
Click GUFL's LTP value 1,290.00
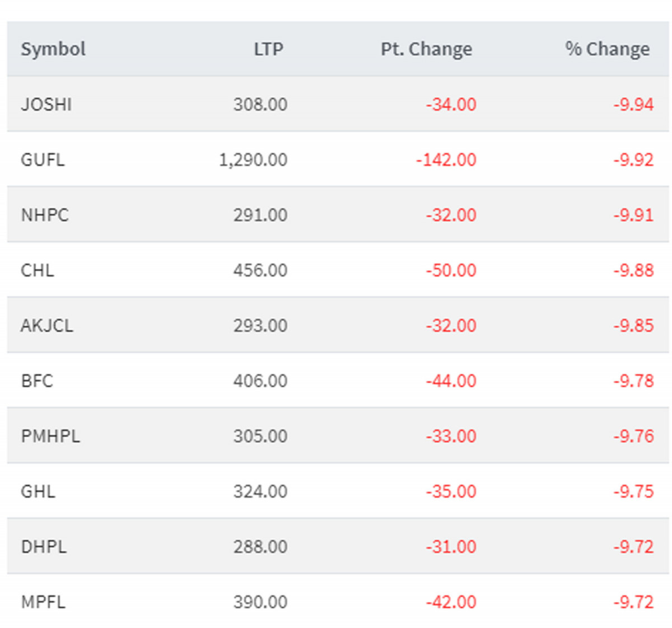253,160
